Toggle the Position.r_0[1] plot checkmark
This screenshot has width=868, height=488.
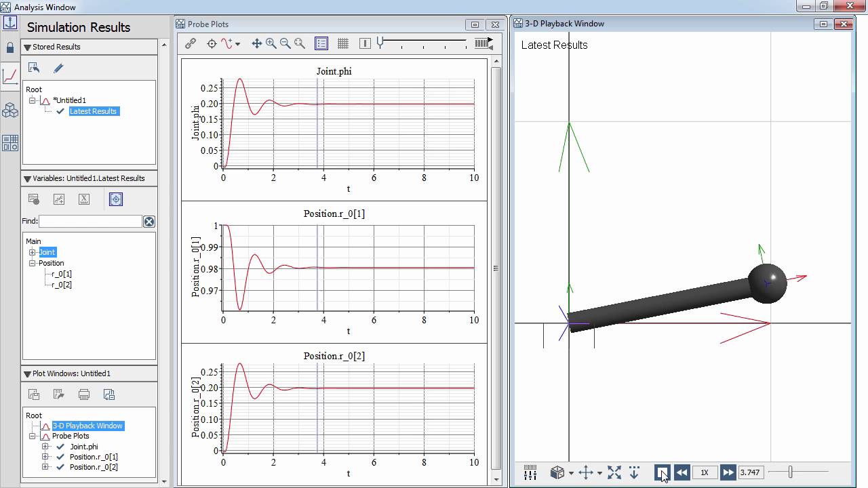click(x=60, y=457)
